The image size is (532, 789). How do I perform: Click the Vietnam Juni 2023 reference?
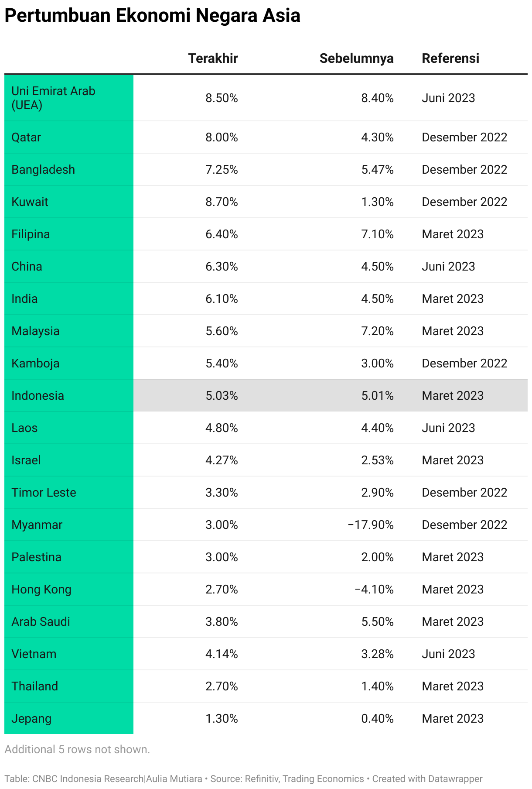click(x=448, y=654)
